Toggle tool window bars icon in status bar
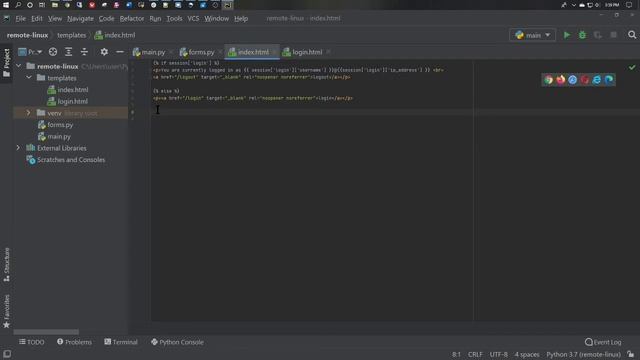 point(7,354)
